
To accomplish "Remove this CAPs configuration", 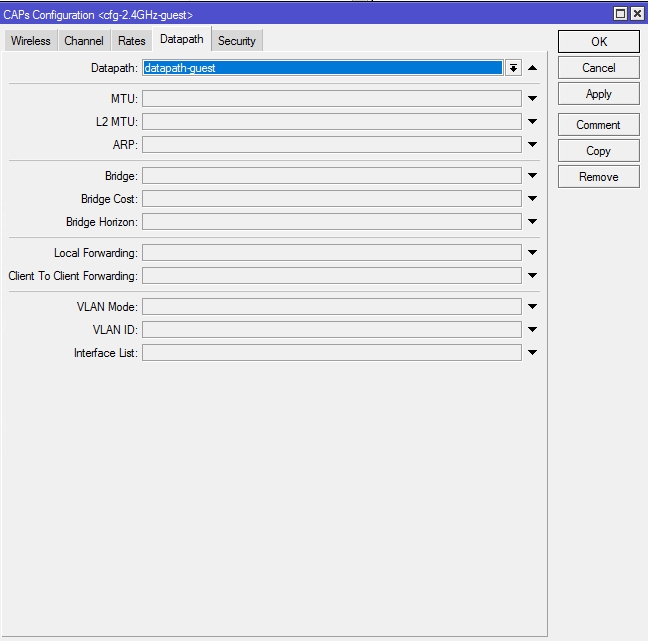I will pyautogui.click(x=599, y=177).
